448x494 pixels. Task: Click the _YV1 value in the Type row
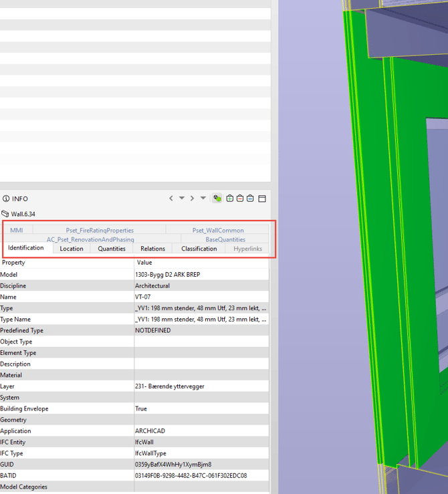point(201,308)
